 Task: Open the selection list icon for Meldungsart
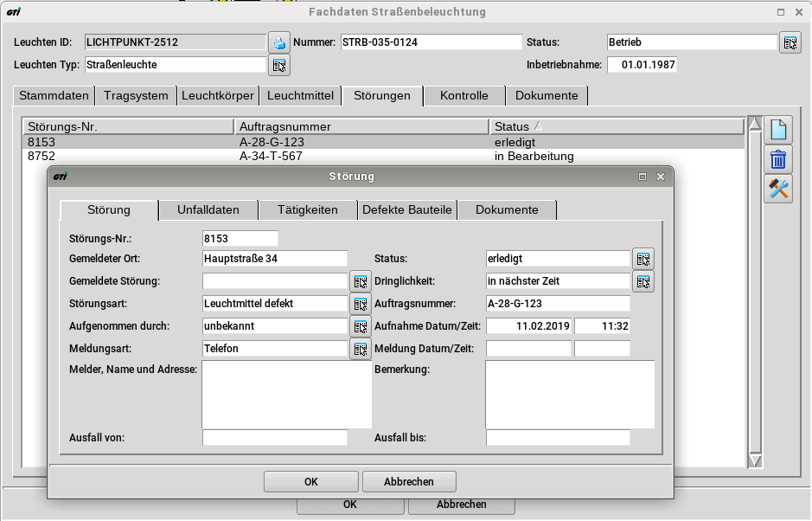tap(361, 350)
